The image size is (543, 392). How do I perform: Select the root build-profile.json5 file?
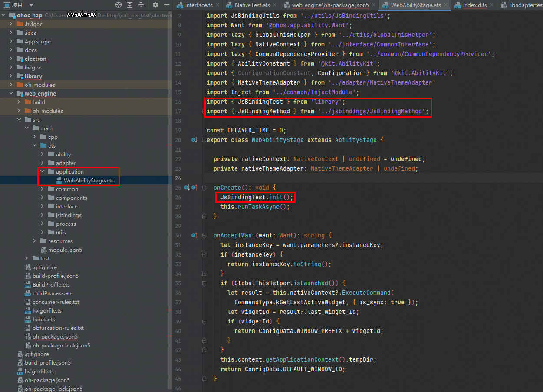[x=48, y=363]
